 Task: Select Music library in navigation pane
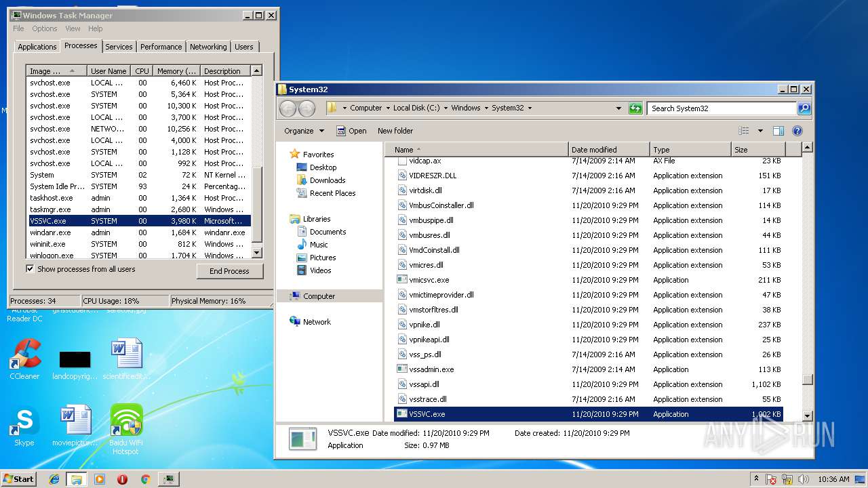319,245
